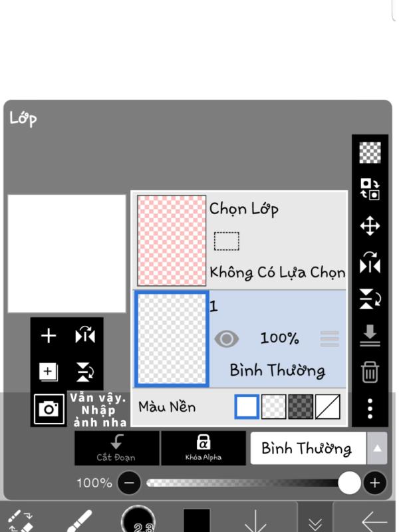
Task: Enable Khóa Alpha lock
Action: click(x=203, y=448)
